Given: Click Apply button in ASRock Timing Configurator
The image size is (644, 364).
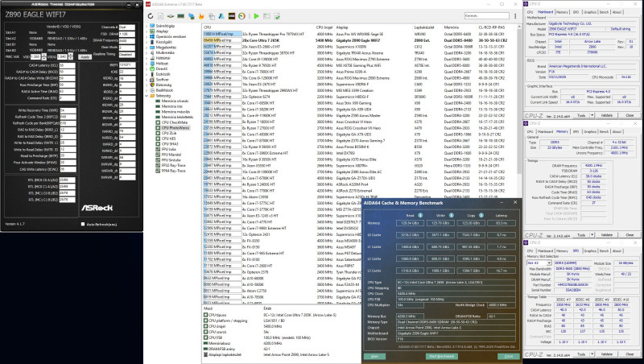Looking at the screenshot, I should 85,56.
